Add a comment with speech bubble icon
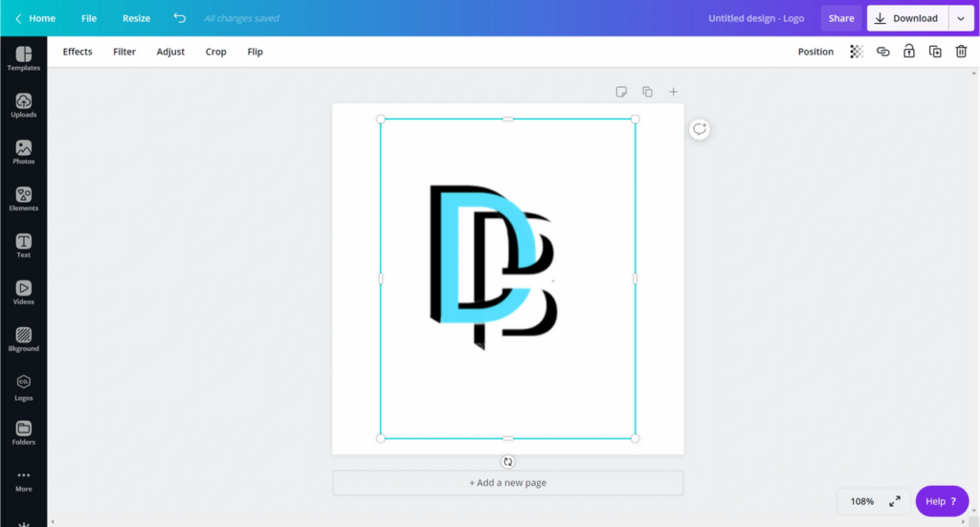The image size is (980, 527). tap(700, 129)
